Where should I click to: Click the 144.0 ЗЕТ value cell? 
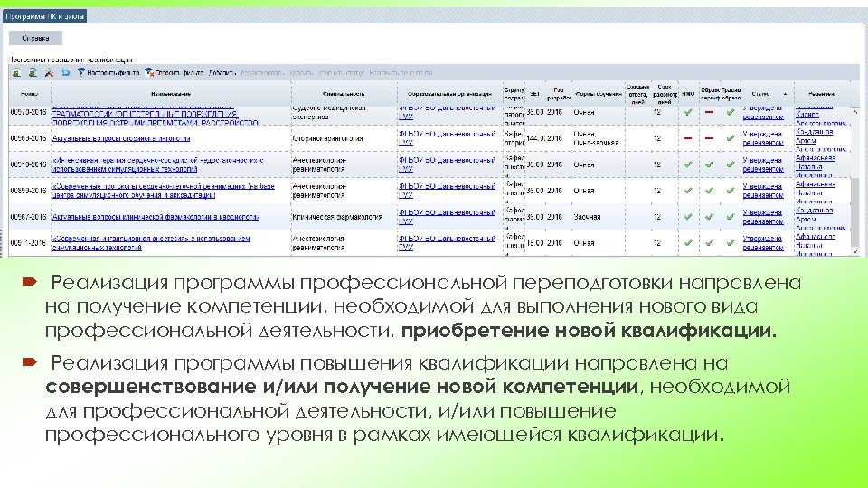535,138
